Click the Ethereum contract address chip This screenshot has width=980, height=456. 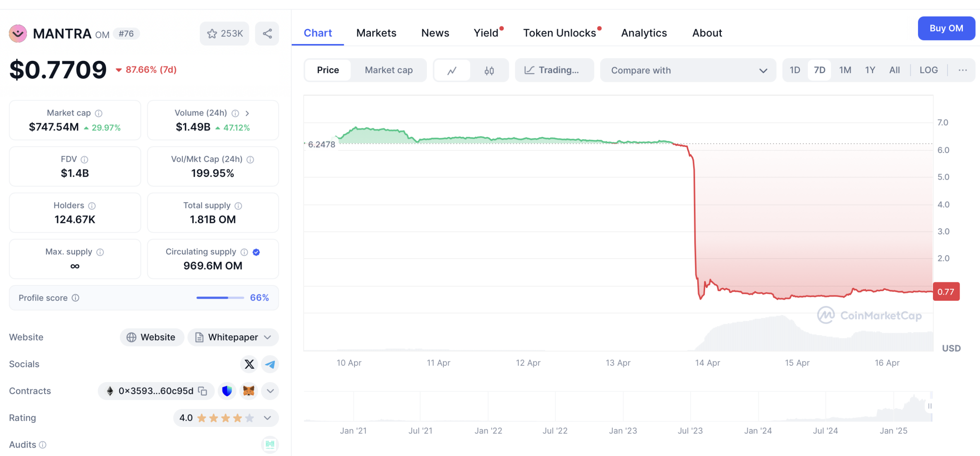tap(156, 391)
